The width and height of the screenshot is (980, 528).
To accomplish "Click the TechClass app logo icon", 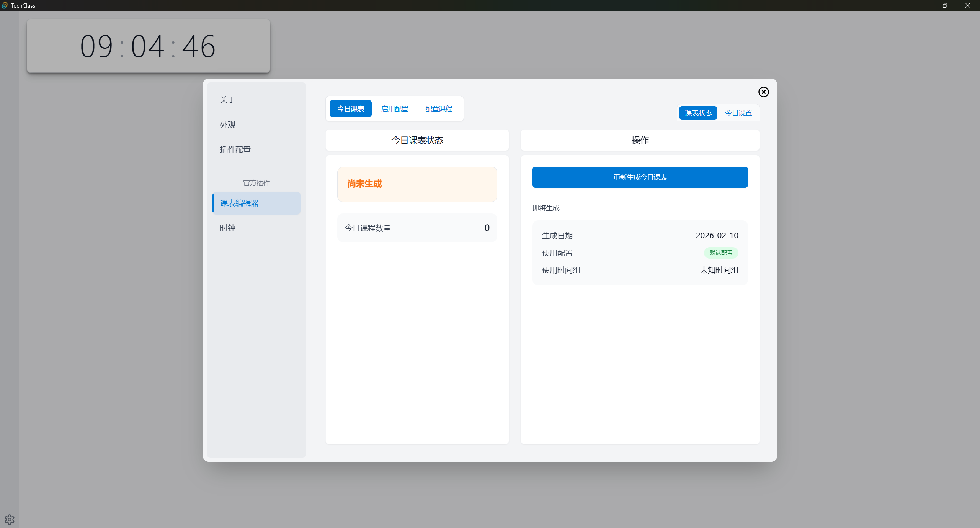I will [x=5, y=5].
